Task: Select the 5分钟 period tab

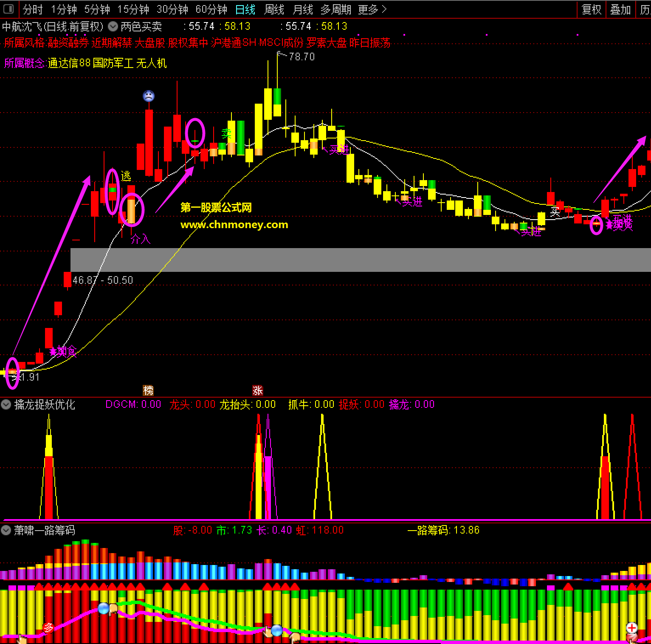Action: coord(97,9)
